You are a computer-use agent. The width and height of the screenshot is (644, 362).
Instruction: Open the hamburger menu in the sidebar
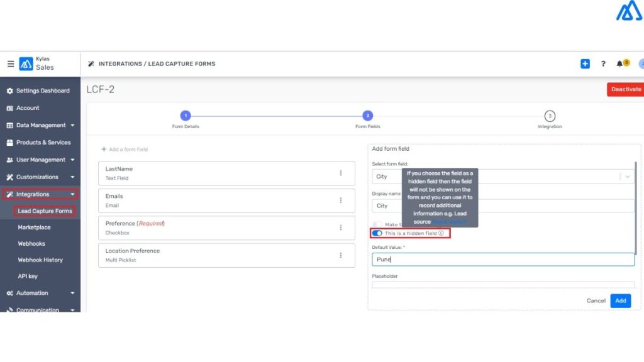coord(11,63)
